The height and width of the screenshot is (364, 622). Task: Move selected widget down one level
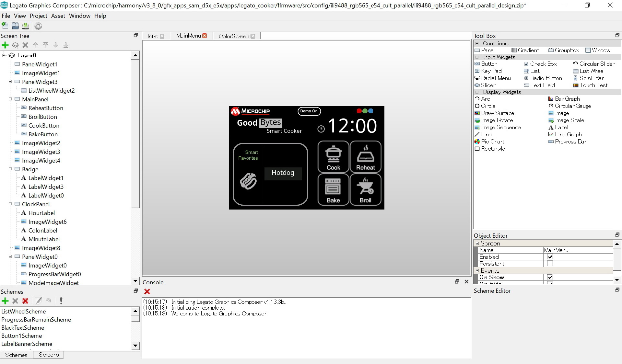tap(56, 45)
